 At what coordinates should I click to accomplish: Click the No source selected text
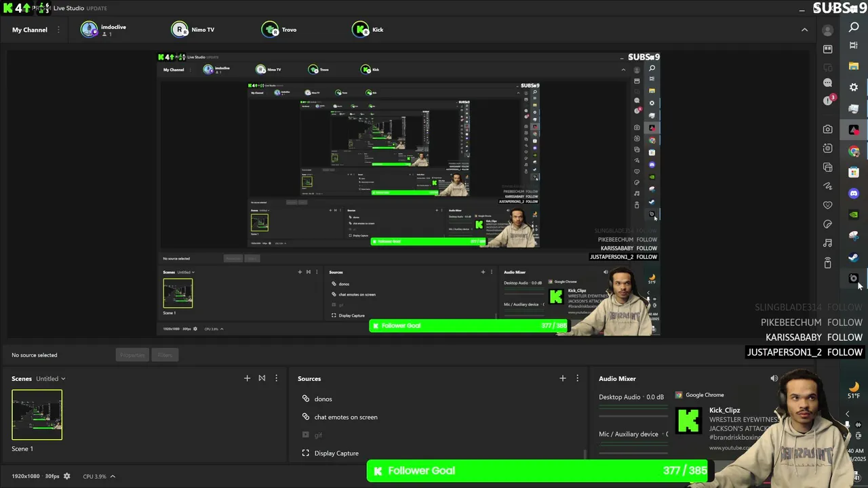35,355
